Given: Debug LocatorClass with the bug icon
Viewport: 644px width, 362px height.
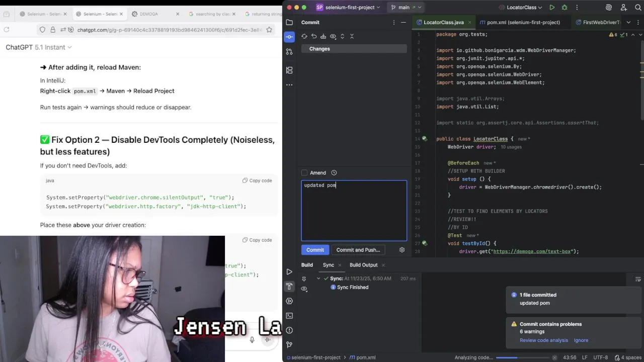Looking at the screenshot, I should (564, 8).
